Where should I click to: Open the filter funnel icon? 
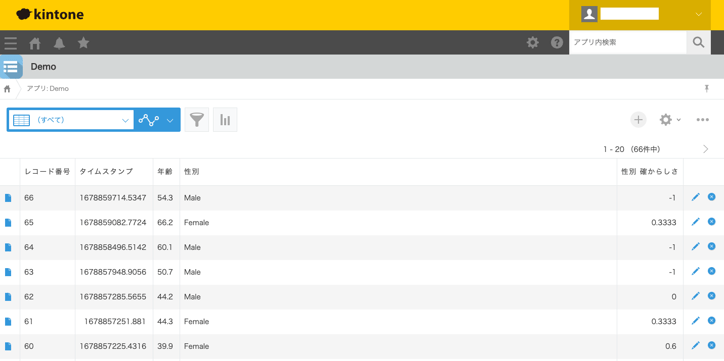tap(197, 120)
